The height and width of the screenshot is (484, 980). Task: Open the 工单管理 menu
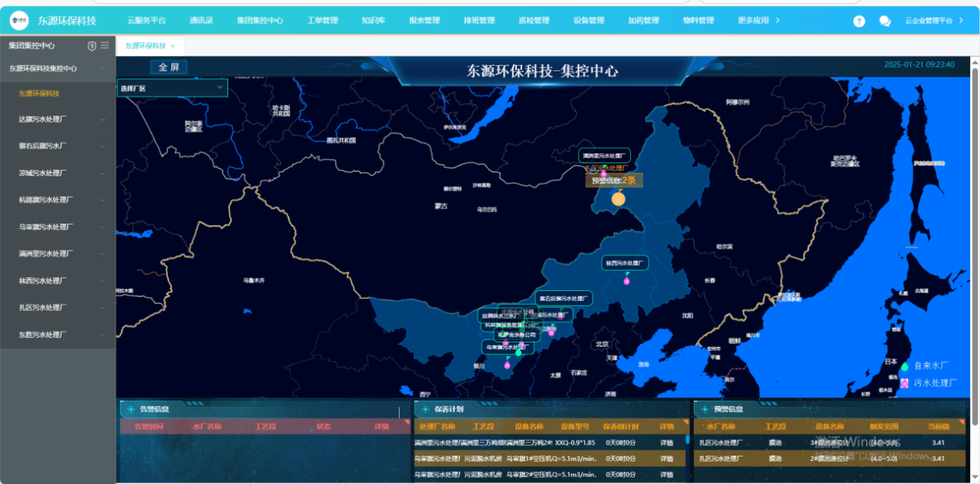click(x=322, y=21)
